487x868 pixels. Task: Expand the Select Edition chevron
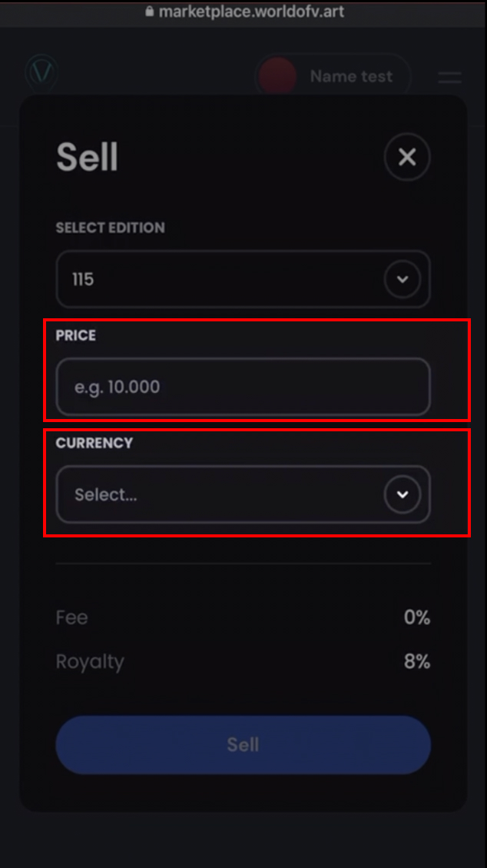pos(403,279)
